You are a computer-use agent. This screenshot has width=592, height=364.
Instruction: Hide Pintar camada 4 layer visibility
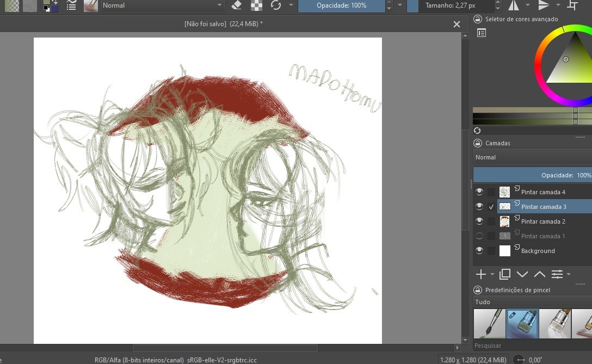[x=479, y=192]
